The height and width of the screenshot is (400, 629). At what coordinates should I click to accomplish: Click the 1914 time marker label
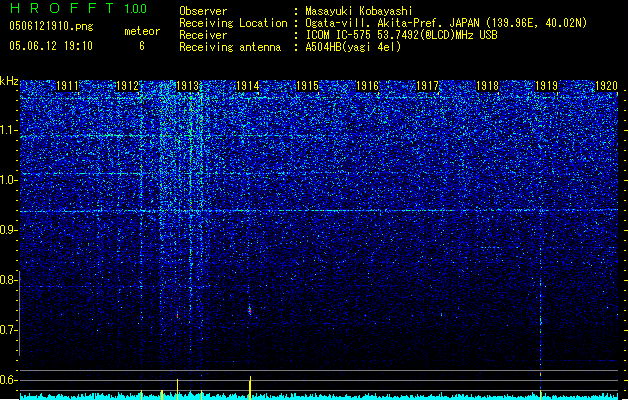pyautogui.click(x=248, y=86)
